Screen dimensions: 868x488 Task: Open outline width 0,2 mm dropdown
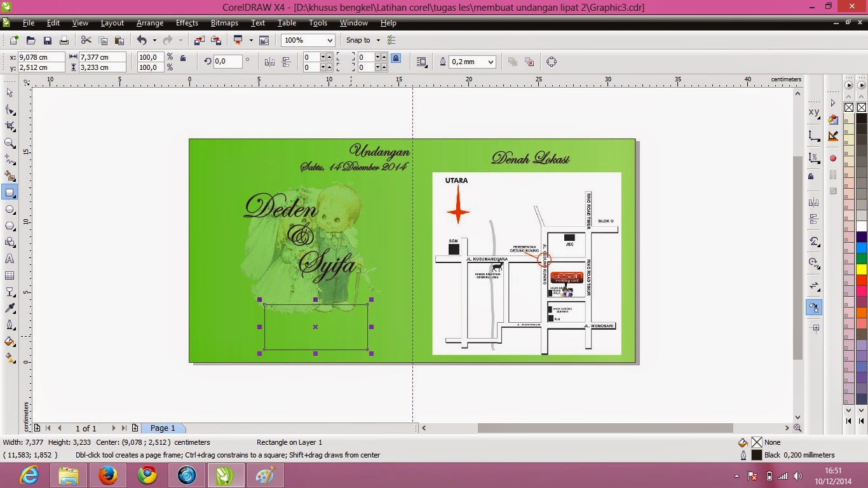tap(490, 62)
